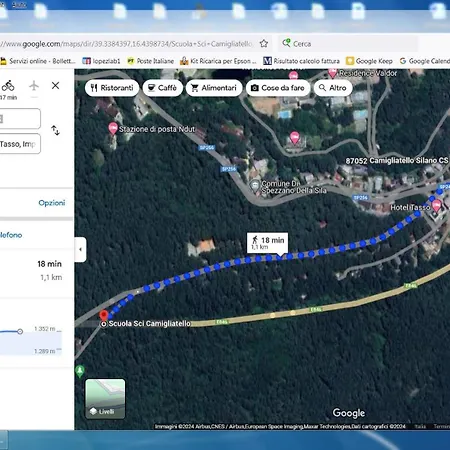
Task: Click the 87052 Camigliatello Silano CS label
Action: [x=397, y=161]
